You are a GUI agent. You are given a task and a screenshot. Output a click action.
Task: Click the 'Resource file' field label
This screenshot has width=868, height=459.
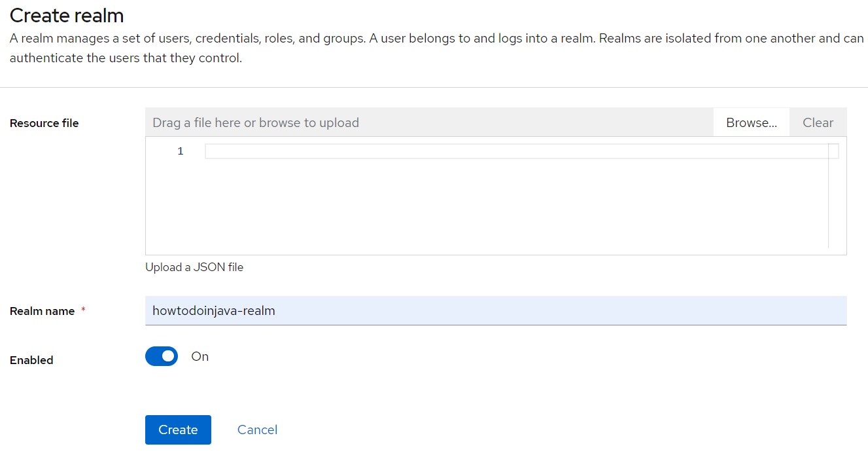point(44,123)
